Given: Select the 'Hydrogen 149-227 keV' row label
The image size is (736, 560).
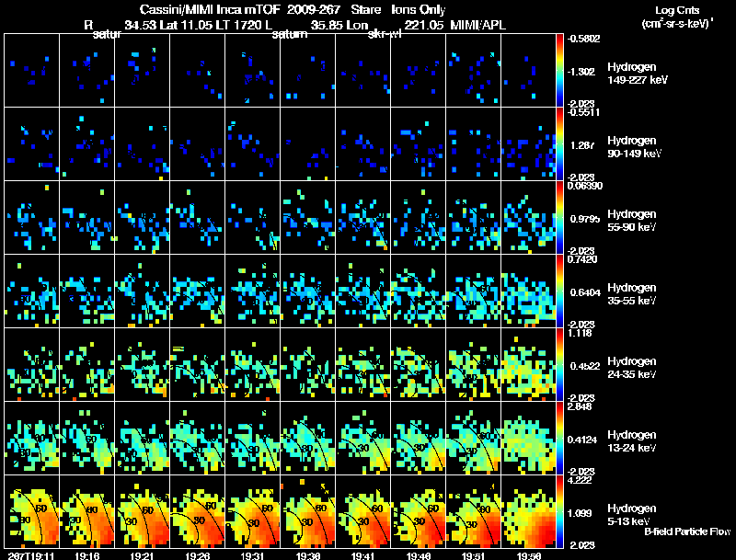Looking at the screenshot, I should (637, 74).
